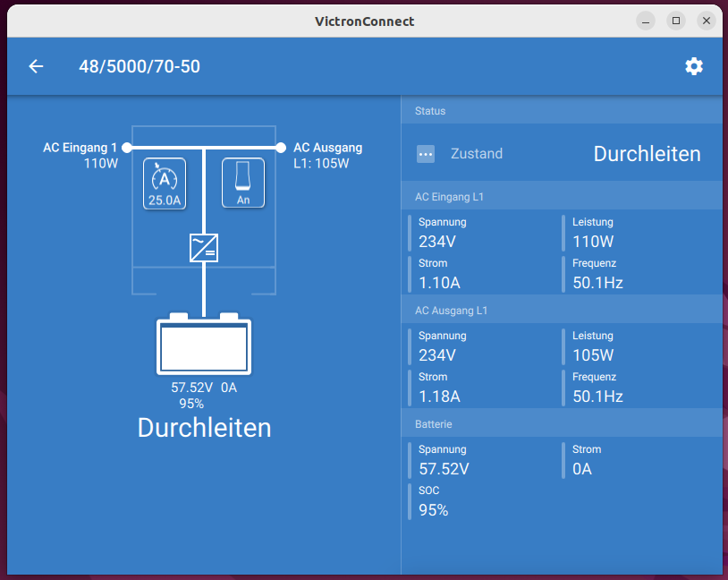Viewport: 728px width, 580px height.
Task: Click the 1.10A input current value
Action: point(439,283)
